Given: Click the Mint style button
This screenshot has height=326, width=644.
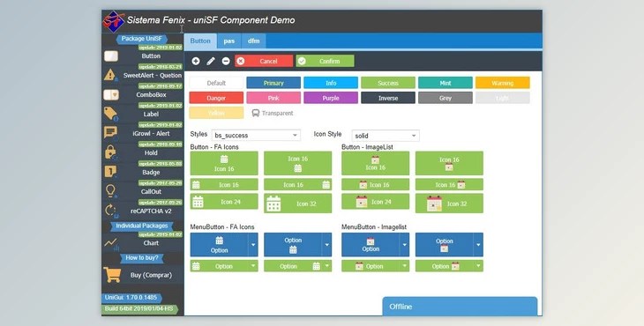Looking at the screenshot, I should [x=446, y=83].
